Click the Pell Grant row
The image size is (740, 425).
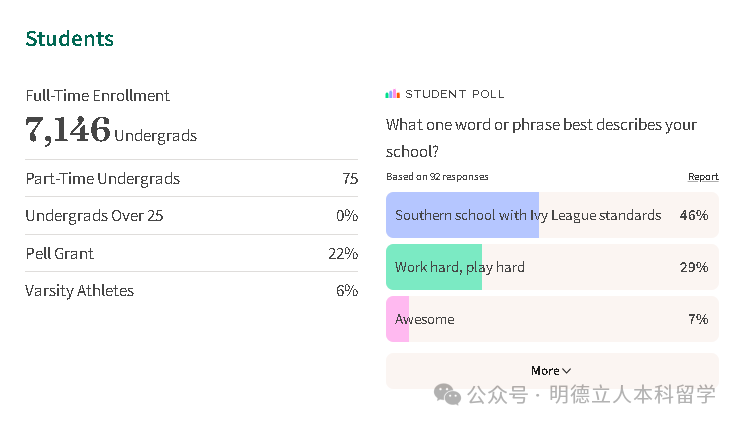pyautogui.click(x=191, y=253)
